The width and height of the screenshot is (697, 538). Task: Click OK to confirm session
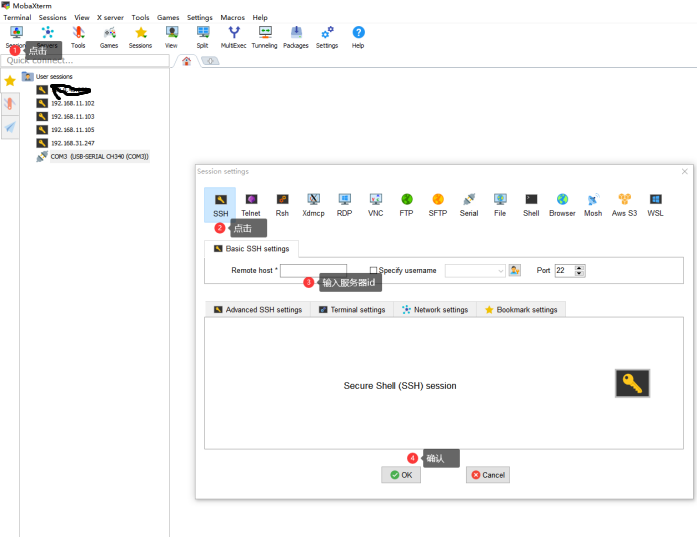click(x=401, y=475)
